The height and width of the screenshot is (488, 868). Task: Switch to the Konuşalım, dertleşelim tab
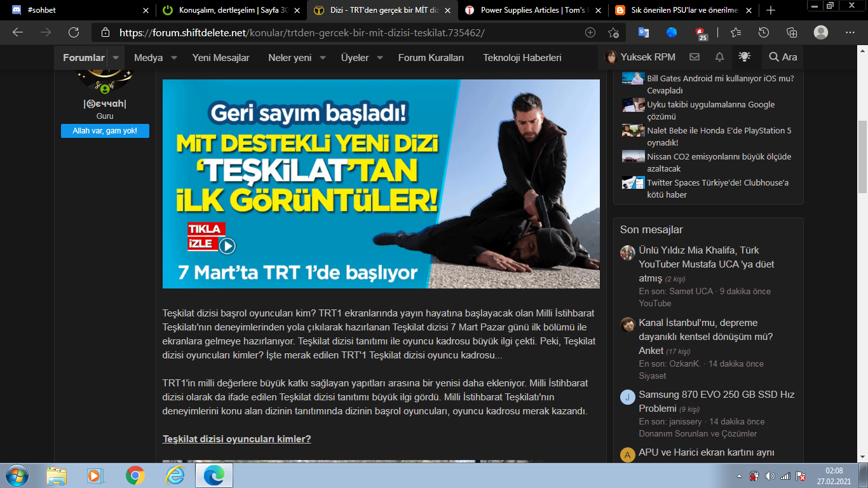[x=231, y=10]
